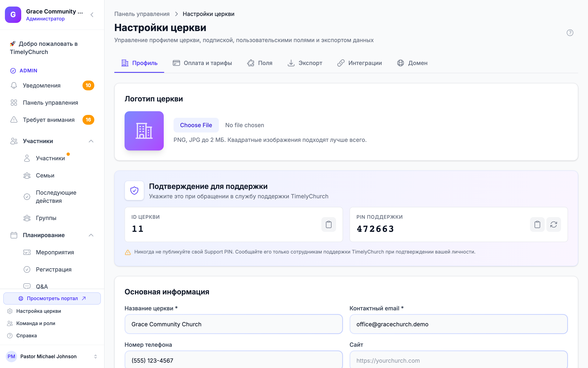The height and width of the screenshot is (368, 588).
Task: Click the No file chosen text
Action: 244,125
